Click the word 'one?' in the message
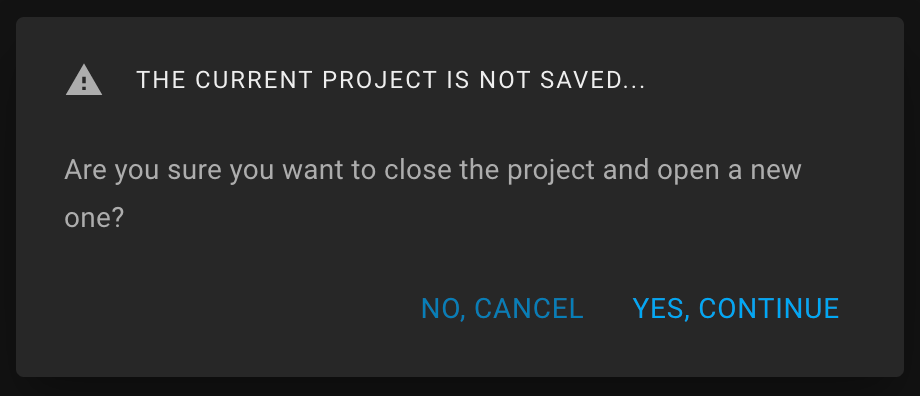Screen dimensions: 920x396 [94, 218]
